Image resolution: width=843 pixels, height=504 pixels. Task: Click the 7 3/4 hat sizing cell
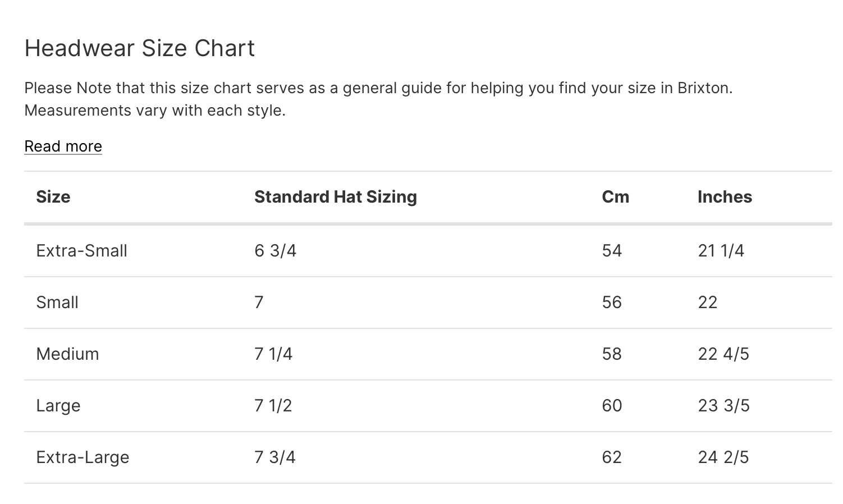275,457
